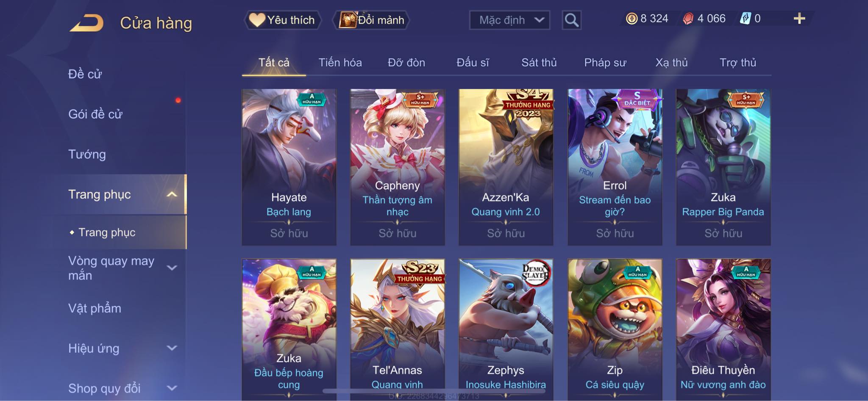The height and width of the screenshot is (401, 868).
Task: Collapse the Trang phục sidebar section
Action: coord(171,194)
